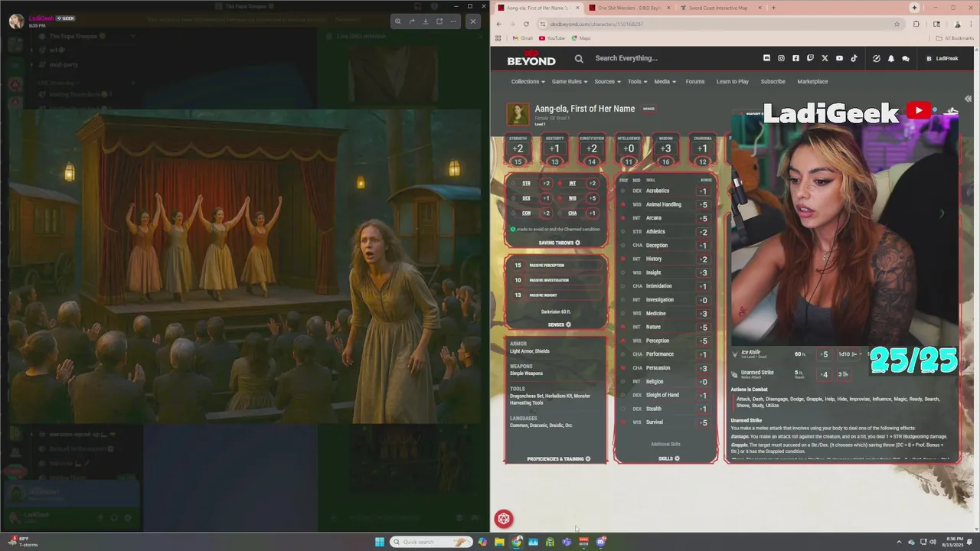Open D&D Beyond TikTok icon
980x551 pixels.
click(x=854, y=58)
